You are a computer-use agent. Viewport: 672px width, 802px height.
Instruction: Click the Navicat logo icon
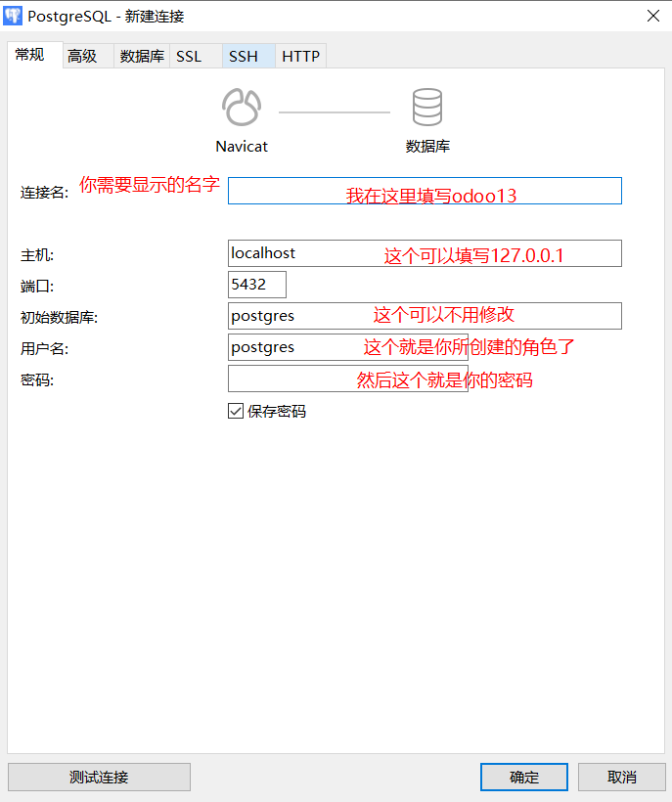coord(242,108)
